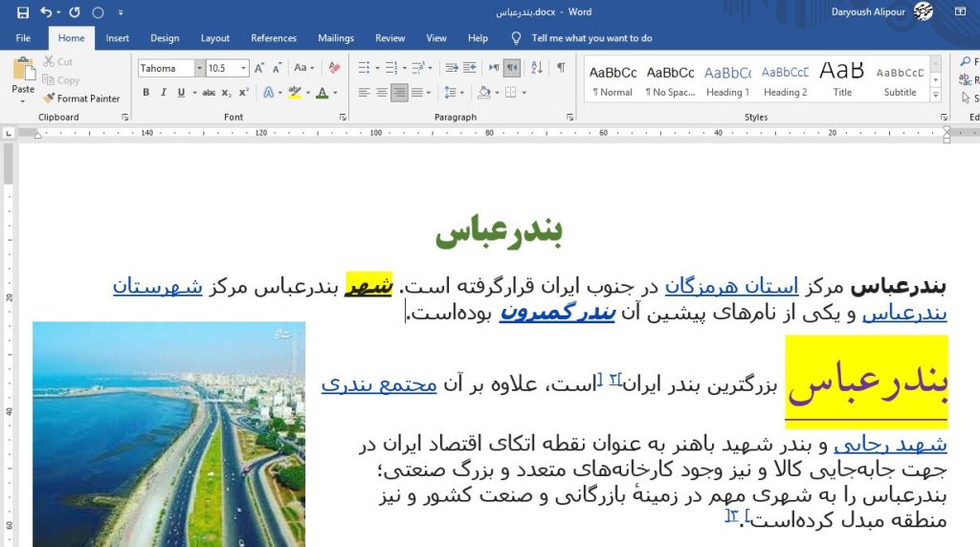The image size is (980, 547).
Task: Click the Sort button in Paragraph group
Action: (537, 68)
